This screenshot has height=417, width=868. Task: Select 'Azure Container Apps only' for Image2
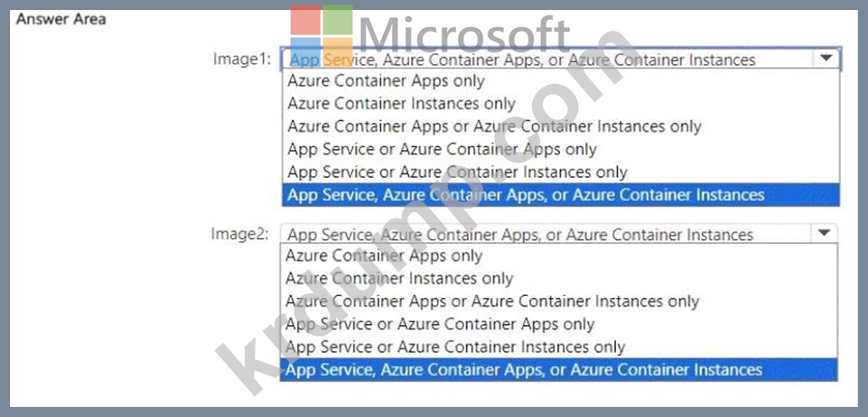(x=384, y=255)
